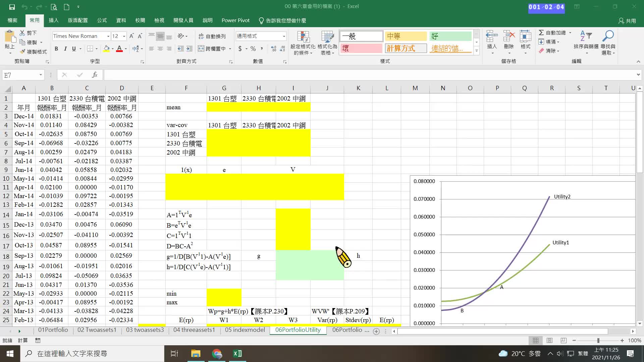Click the formula bar input field

tap(369, 75)
